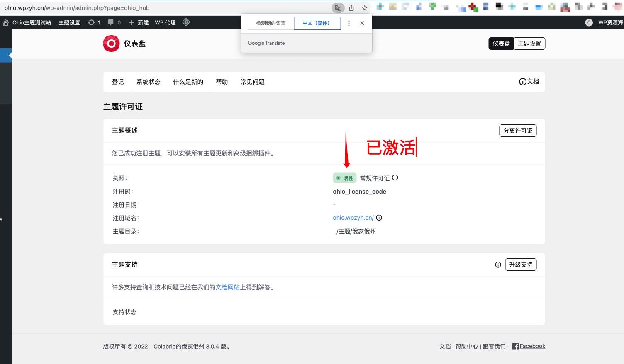Click info icon next to 常规许可证
624x364 pixels.
pyautogui.click(x=395, y=177)
